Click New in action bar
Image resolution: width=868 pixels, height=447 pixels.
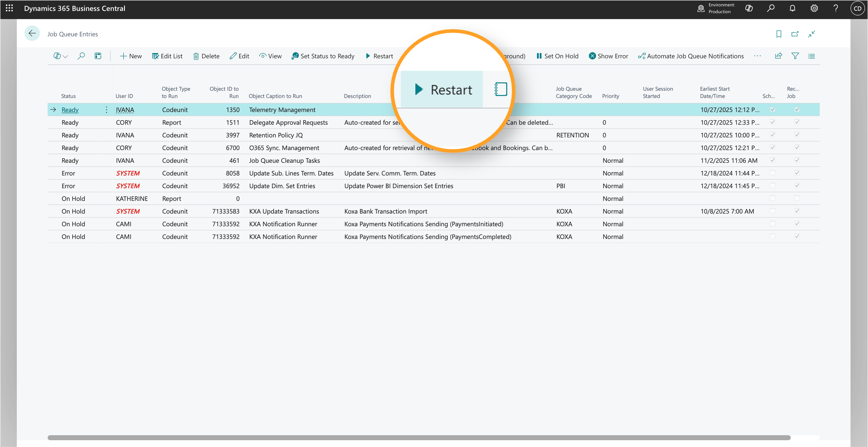(x=131, y=56)
